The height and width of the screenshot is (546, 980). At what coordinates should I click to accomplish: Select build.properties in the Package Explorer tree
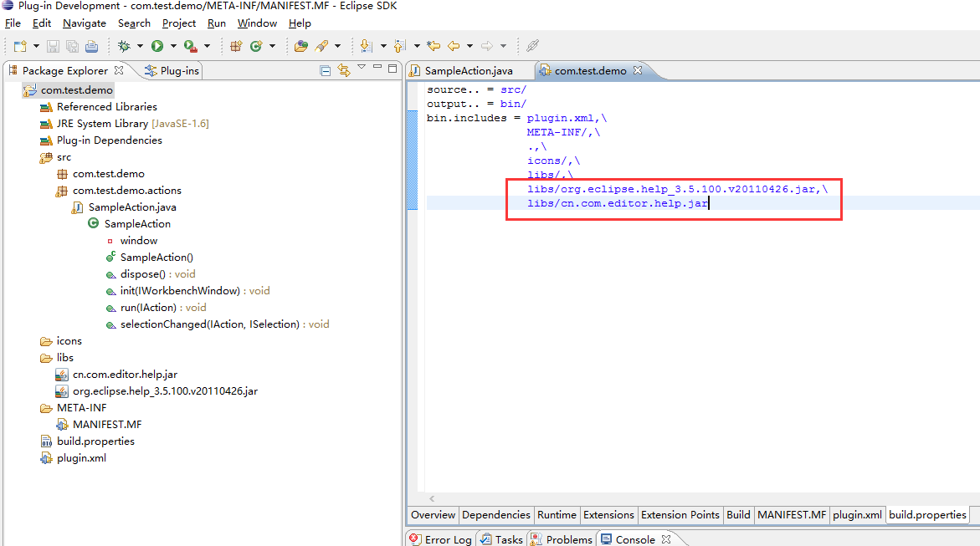(x=95, y=441)
